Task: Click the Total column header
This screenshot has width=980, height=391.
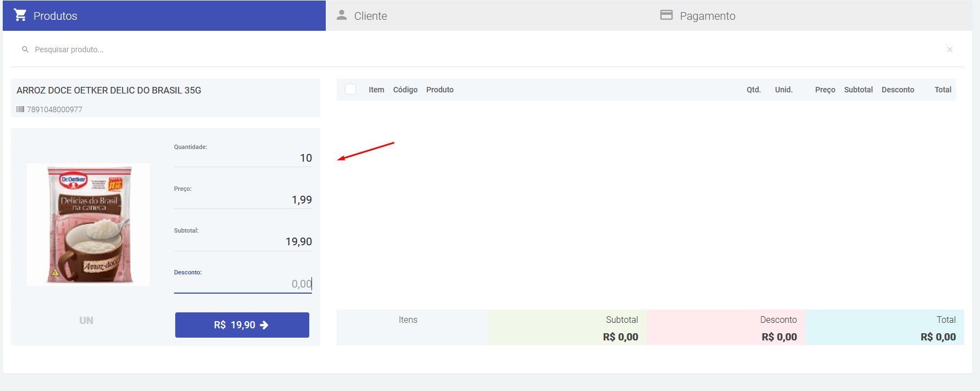Action: point(943,90)
